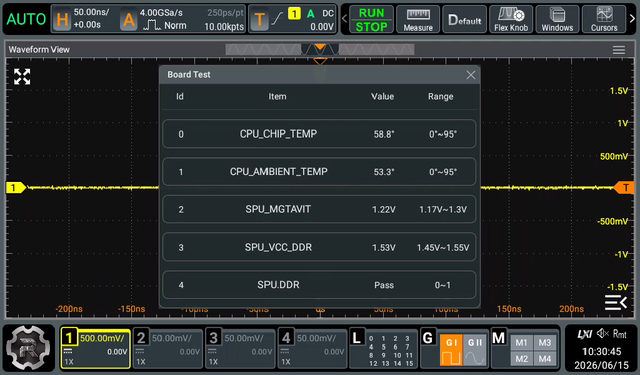
Task: Click the RUN STOP button
Action: [x=371, y=19]
